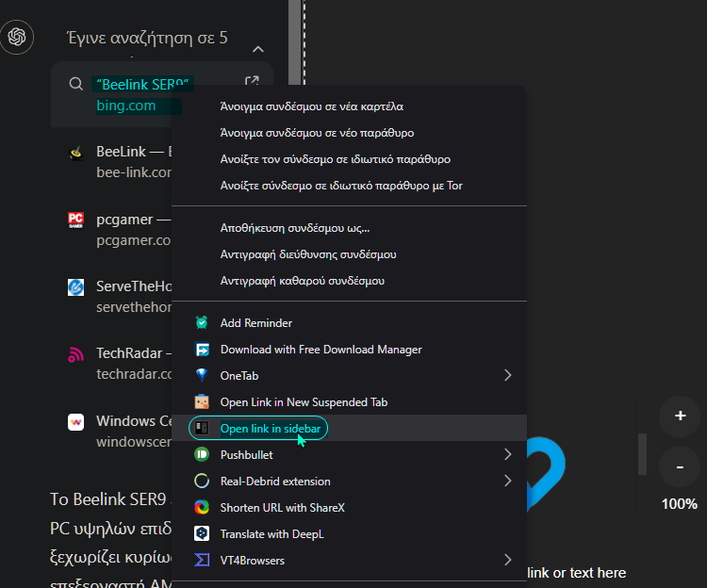Click the gray vertical divider handle at the top
The width and height of the screenshot is (707, 588).
coord(295,42)
